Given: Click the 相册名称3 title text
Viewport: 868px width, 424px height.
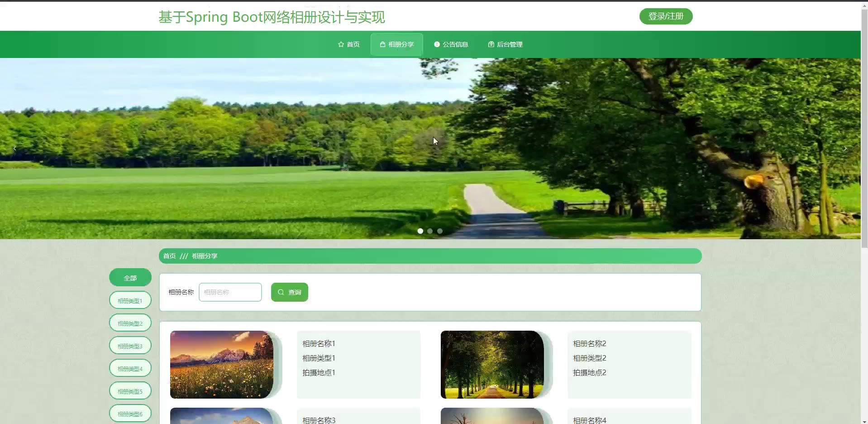Looking at the screenshot, I should tap(319, 420).
